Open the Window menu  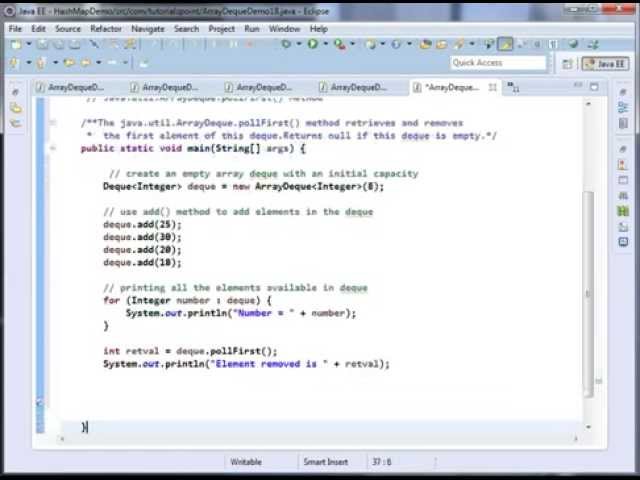pyautogui.click(x=284, y=29)
